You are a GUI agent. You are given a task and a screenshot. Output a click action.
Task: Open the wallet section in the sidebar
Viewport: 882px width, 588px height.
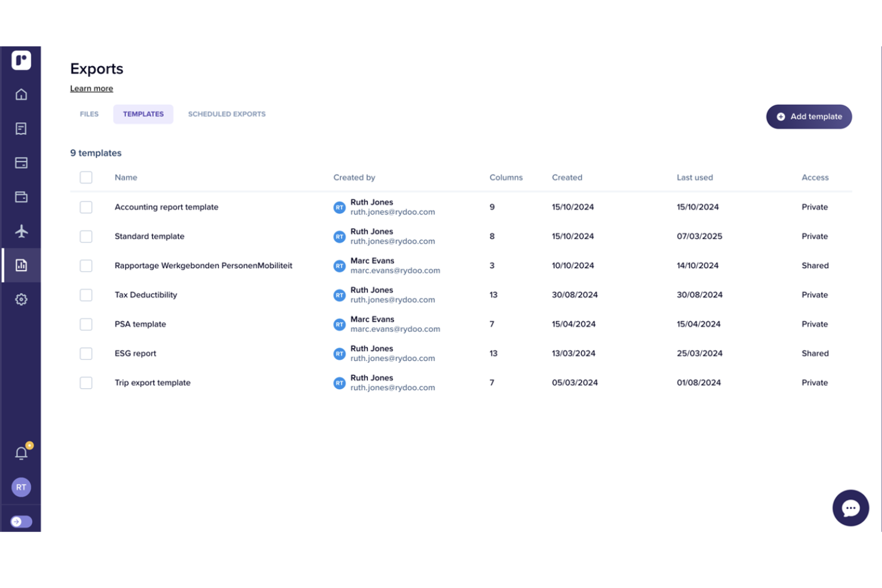point(21,197)
